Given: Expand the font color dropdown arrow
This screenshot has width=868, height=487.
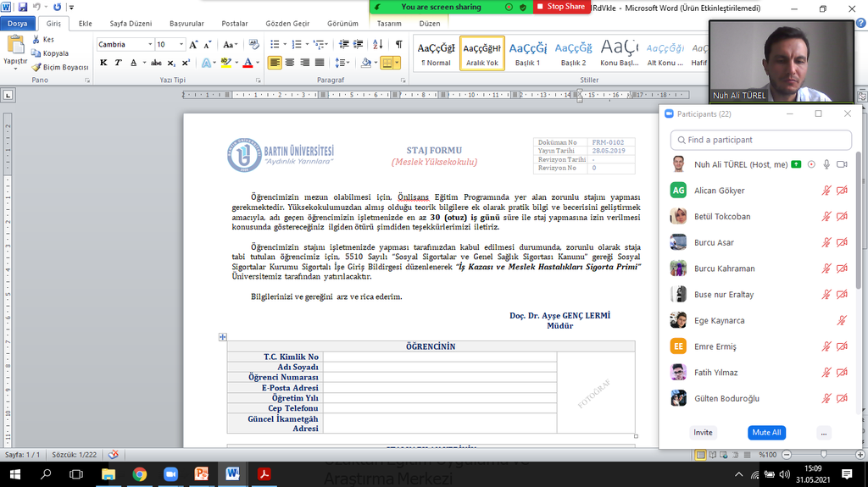Looking at the screenshot, I should [x=258, y=63].
